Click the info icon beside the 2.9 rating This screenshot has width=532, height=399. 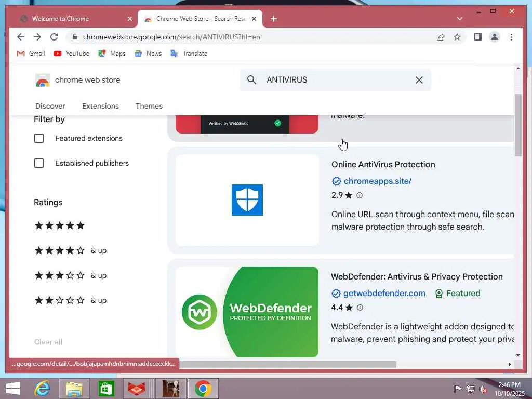[360, 195]
